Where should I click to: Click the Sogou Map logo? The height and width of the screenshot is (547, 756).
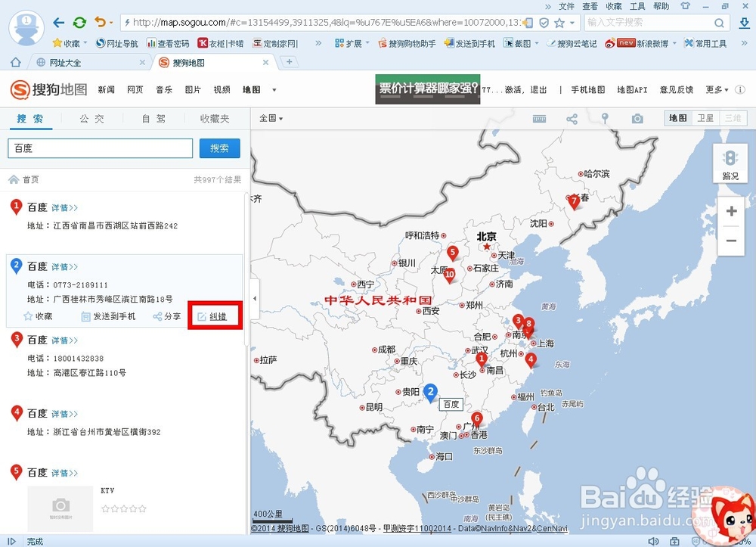pyautogui.click(x=48, y=90)
